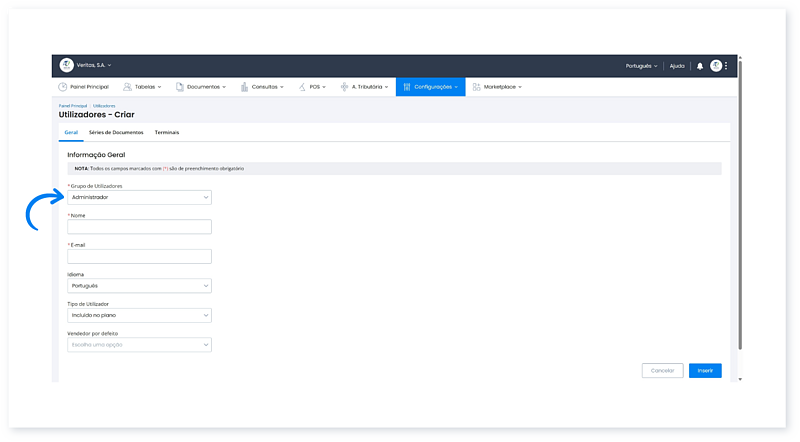This screenshot has height=442, width=800.
Task: Click the A. Tributária icon
Action: (x=344, y=87)
